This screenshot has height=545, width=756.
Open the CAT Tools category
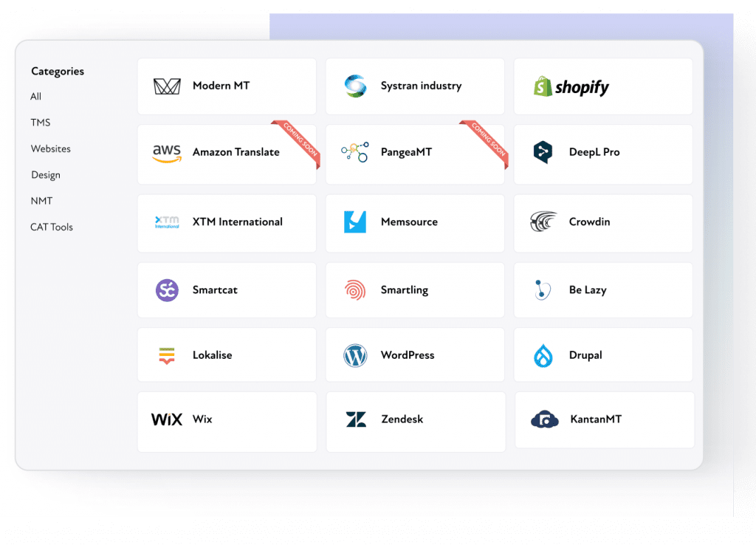[52, 227]
